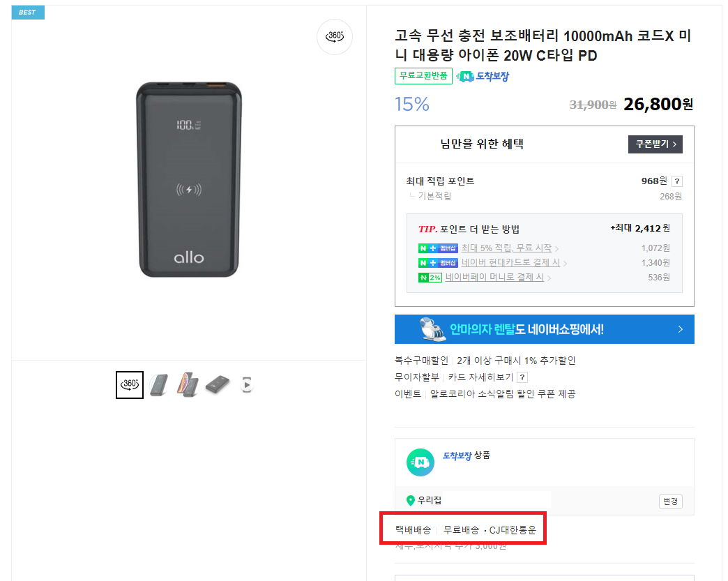The height and width of the screenshot is (581, 728).
Task: Click the 무료교환반품 badge
Action: [x=423, y=76]
